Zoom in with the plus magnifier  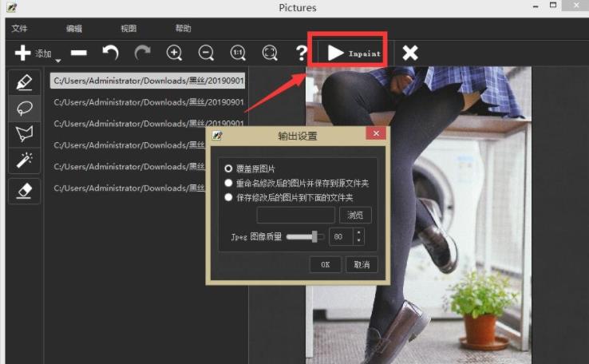[174, 53]
